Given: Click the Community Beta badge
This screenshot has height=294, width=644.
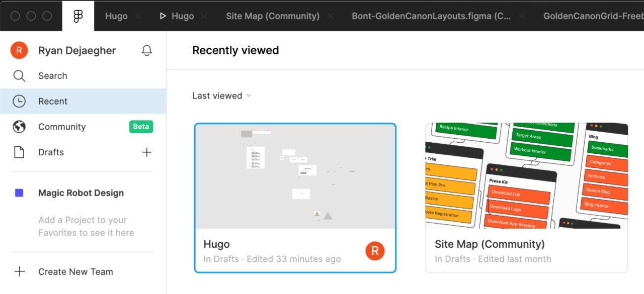Looking at the screenshot, I should (141, 127).
